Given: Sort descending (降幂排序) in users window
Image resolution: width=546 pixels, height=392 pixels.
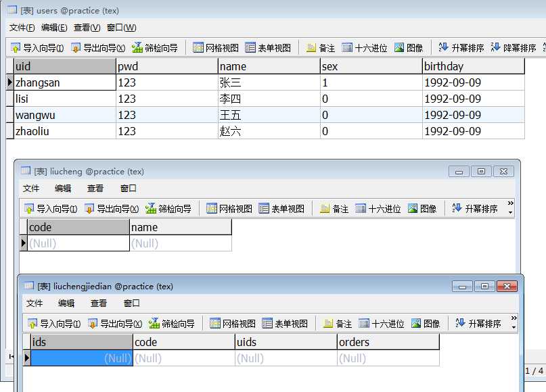Looking at the screenshot, I should (514, 48).
